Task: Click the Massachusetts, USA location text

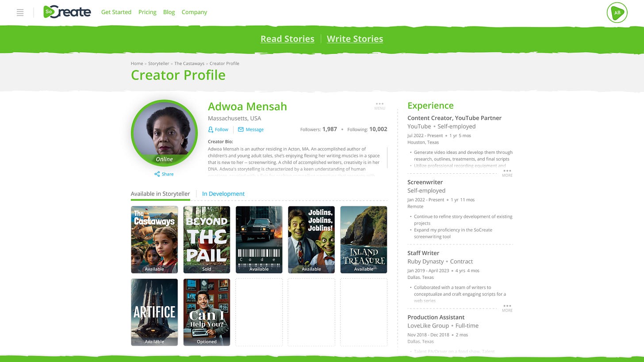Action: tap(234, 118)
